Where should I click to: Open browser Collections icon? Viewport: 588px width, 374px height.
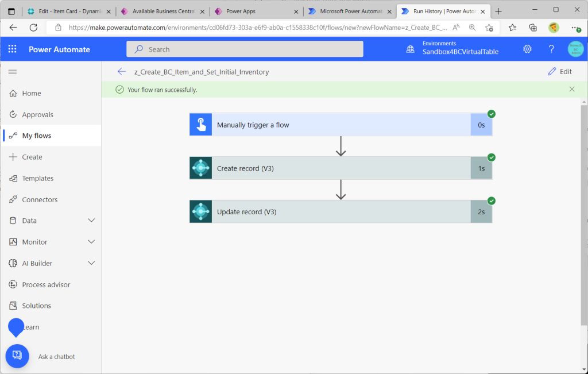(x=533, y=28)
